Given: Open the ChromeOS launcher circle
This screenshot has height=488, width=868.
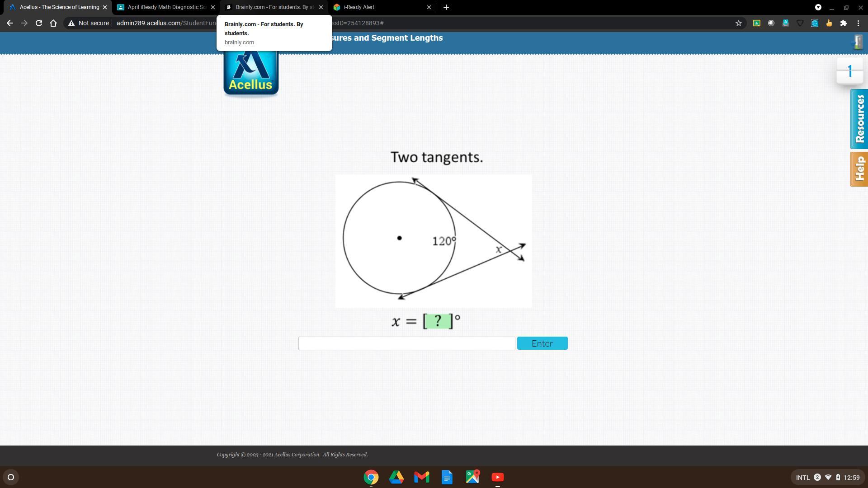Looking at the screenshot, I should (x=11, y=477).
